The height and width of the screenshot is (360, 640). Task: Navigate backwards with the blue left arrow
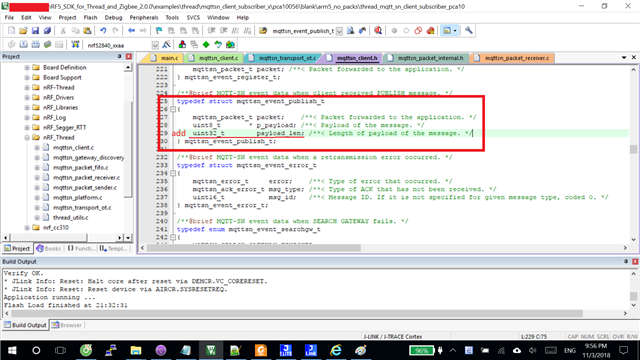(x=131, y=31)
